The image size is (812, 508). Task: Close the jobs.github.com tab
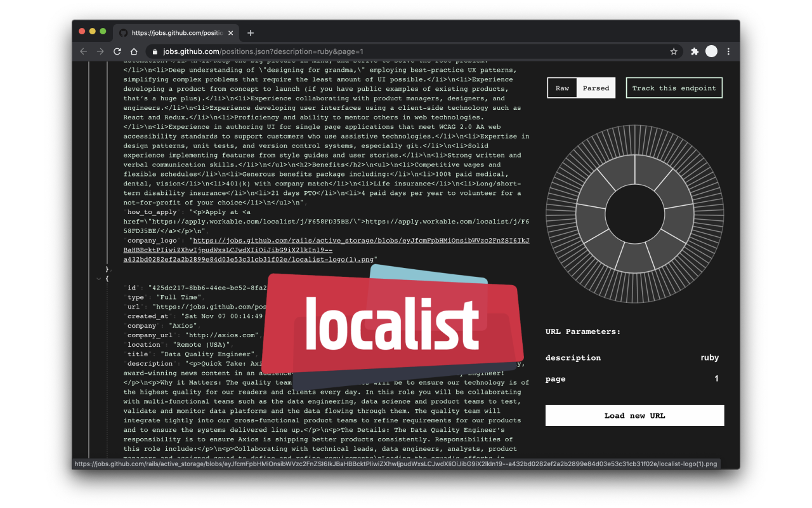point(230,33)
